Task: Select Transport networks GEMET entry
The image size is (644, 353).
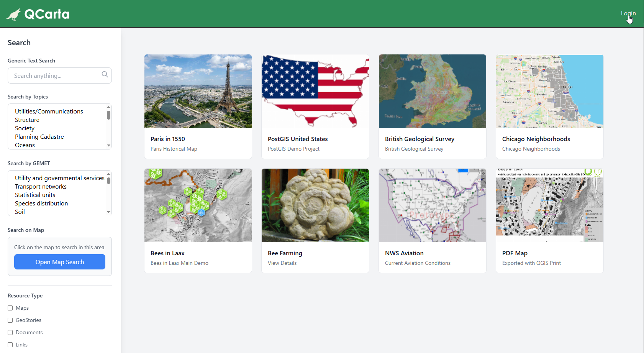Action: 41,186
